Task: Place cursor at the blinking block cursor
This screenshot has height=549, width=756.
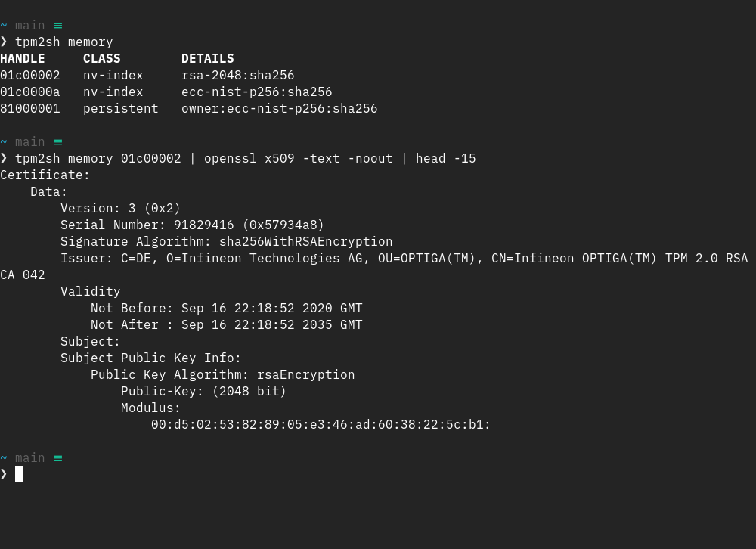Action: (19, 474)
